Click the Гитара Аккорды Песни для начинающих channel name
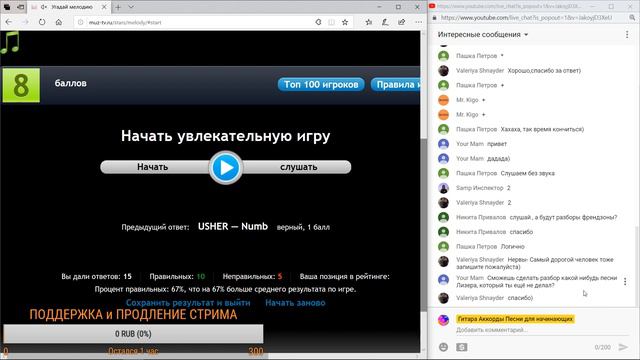Image resolution: width=640 pixels, height=360 pixels. coord(515,319)
